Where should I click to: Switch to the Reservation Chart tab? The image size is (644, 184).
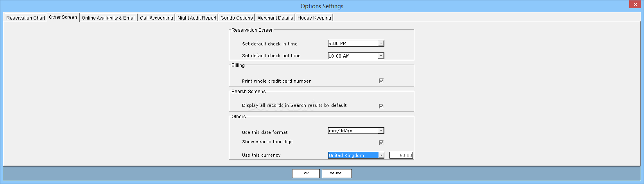pyautogui.click(x=26, y=18)
